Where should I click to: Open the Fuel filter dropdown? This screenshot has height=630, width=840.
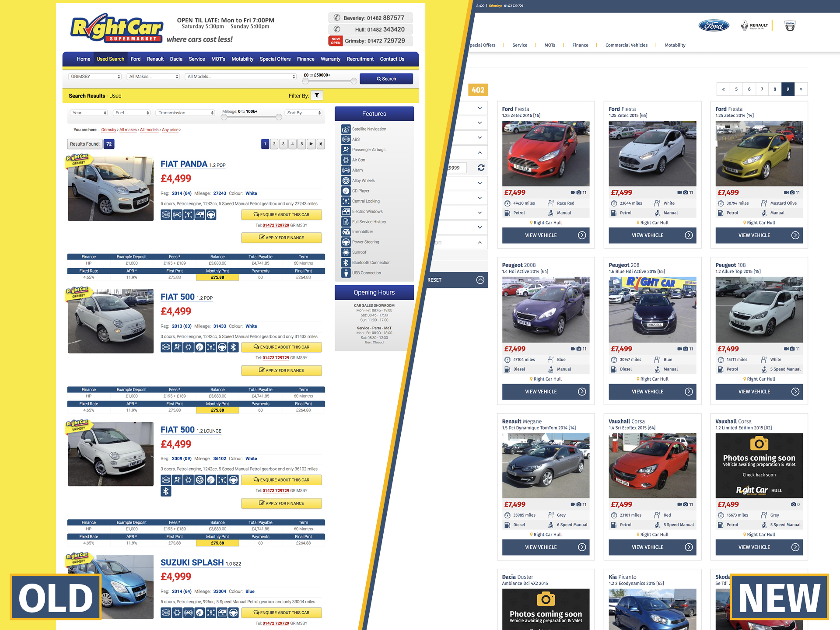click(132, 113)
